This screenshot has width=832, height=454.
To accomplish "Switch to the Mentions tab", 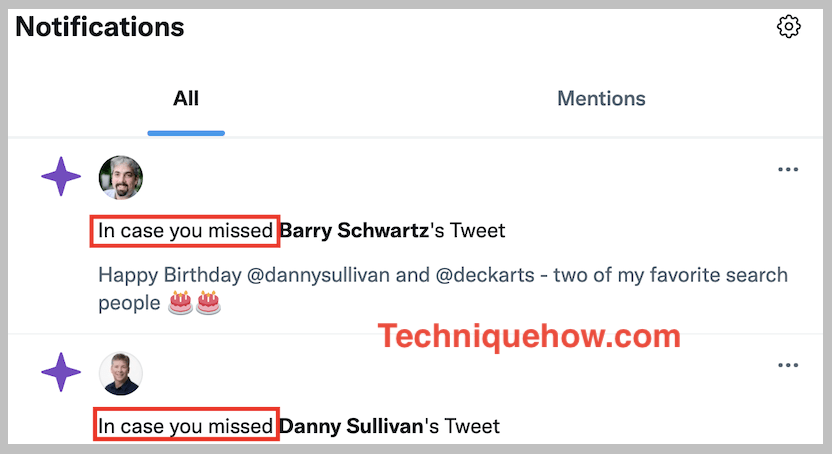I will coord(601,99).
